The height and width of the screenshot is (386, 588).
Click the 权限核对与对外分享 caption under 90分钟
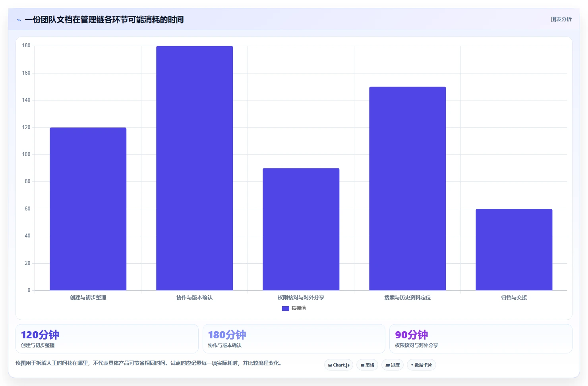[x=416, y=345]
